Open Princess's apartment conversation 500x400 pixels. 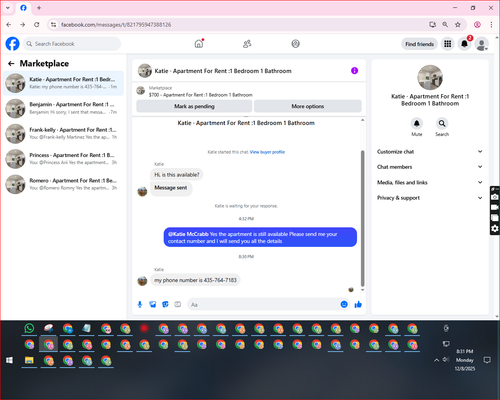[x=64, y=159]
